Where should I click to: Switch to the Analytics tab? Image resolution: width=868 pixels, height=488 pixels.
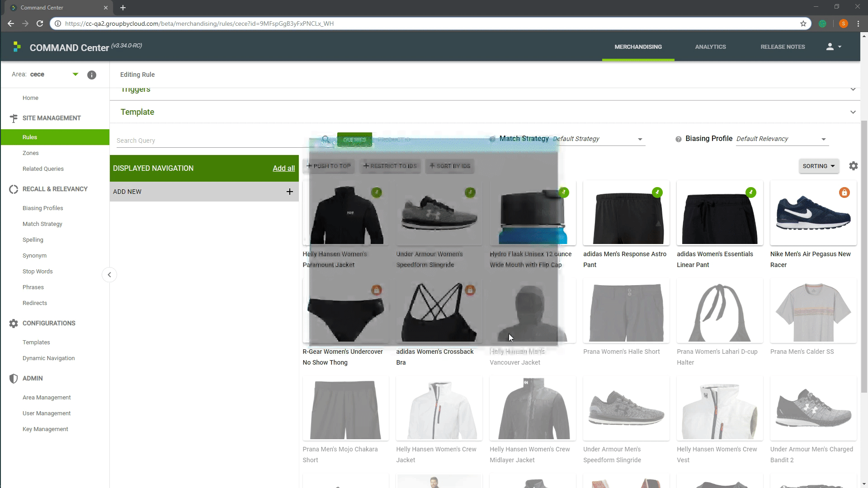tap(710, 47)
